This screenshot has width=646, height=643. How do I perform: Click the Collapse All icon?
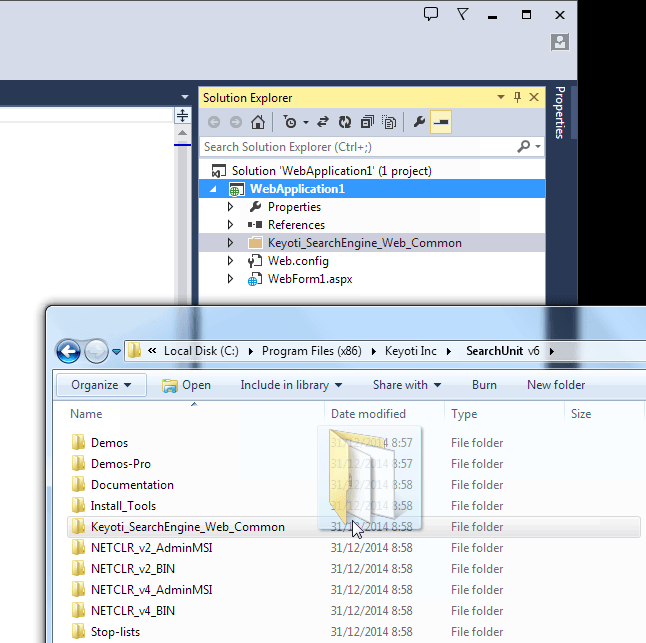[x=367, y=122]
